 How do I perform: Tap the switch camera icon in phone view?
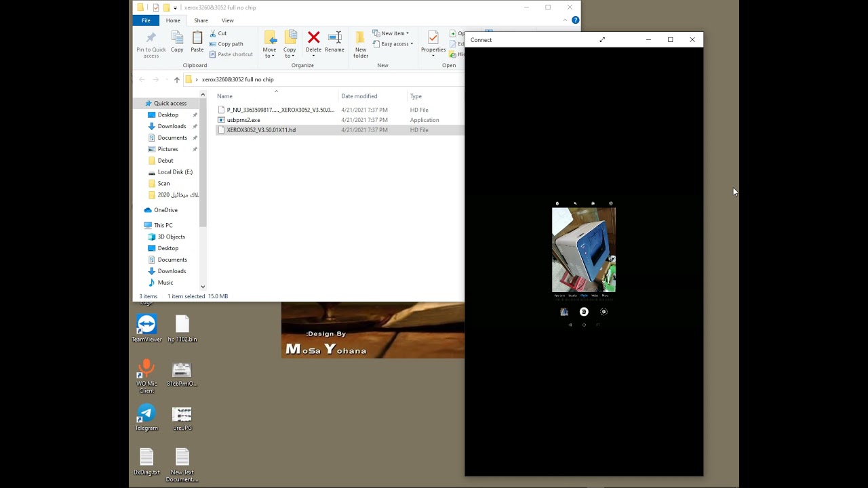point(604,312)
